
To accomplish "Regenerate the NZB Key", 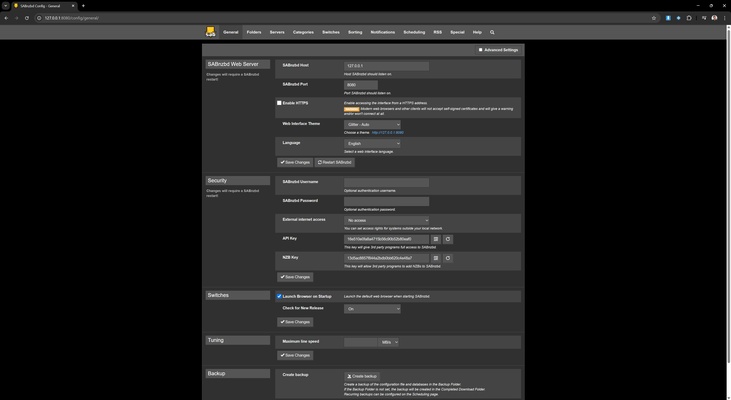I will [448, 258].
